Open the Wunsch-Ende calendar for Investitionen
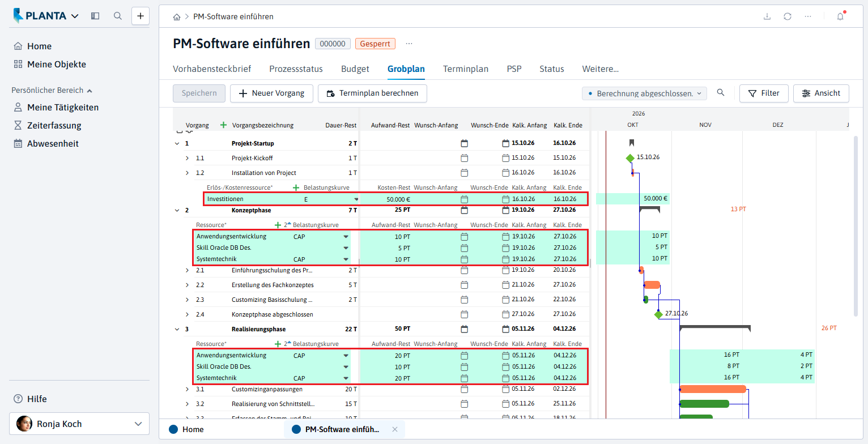 [506, 199]
